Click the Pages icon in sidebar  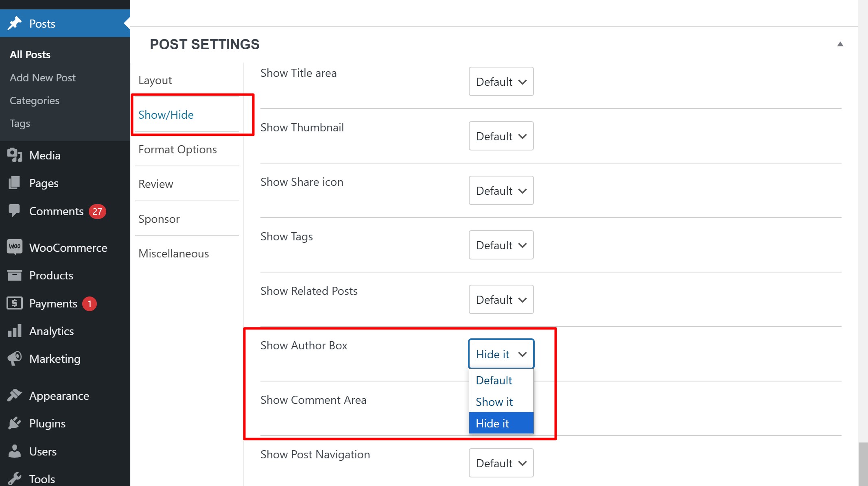pyautogui.click(x=15, y=183)
